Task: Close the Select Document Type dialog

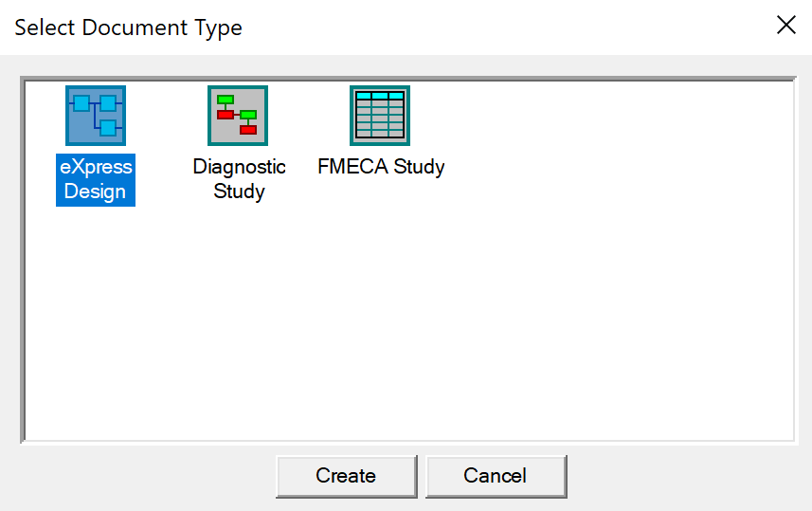Action: coord(786,25)
